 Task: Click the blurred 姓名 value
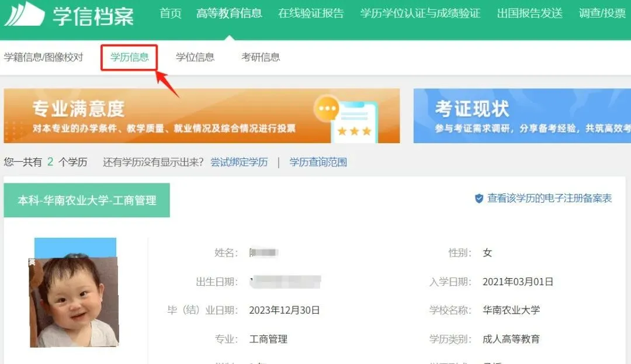coord(264,252)
